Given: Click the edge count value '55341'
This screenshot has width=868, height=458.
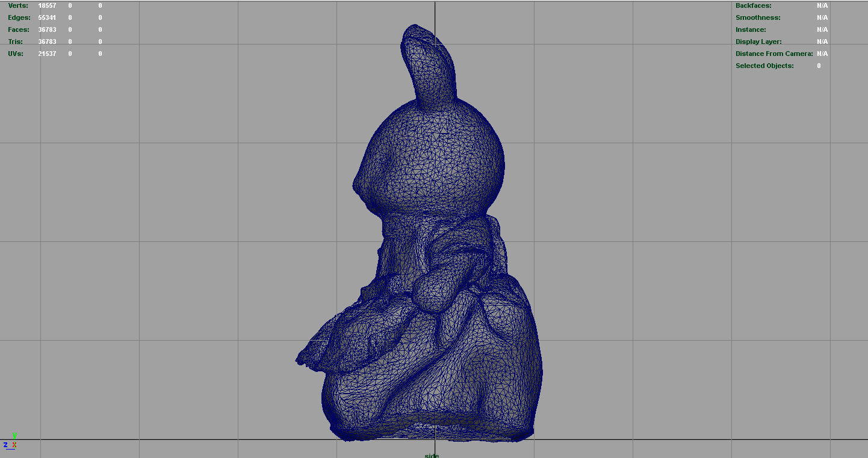Looking at the screenshot, I should [x=47, y=17].
